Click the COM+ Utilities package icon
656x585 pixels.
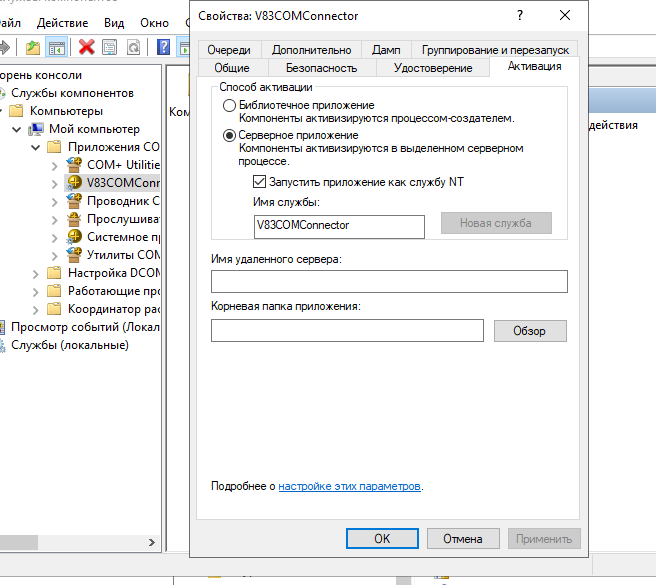pos(74,165)
